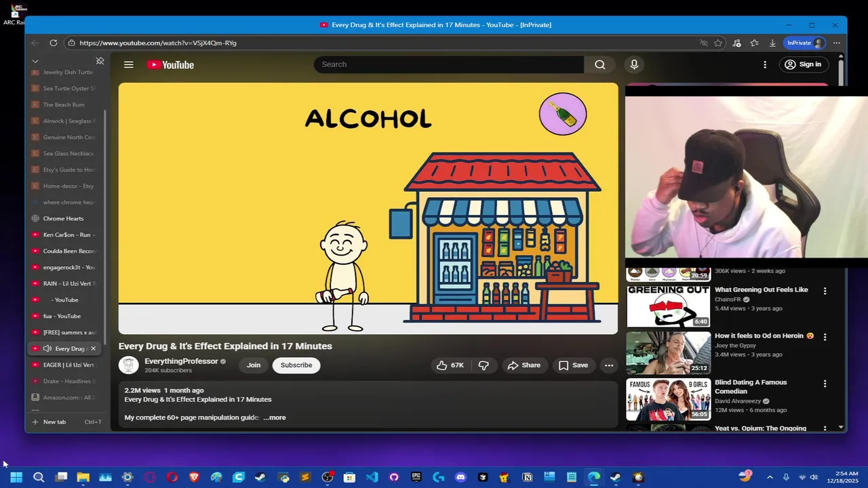Switch to the Chrome Hearts tab
Viewport: 868px width, 488px height.
pyautogui.click(x=66, y=218)
